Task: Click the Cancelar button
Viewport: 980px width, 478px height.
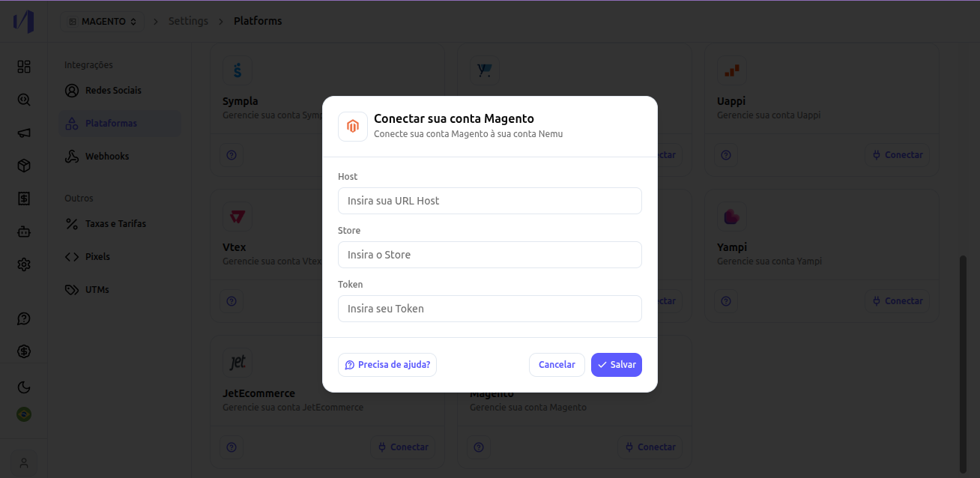Action: pos(557,365)
